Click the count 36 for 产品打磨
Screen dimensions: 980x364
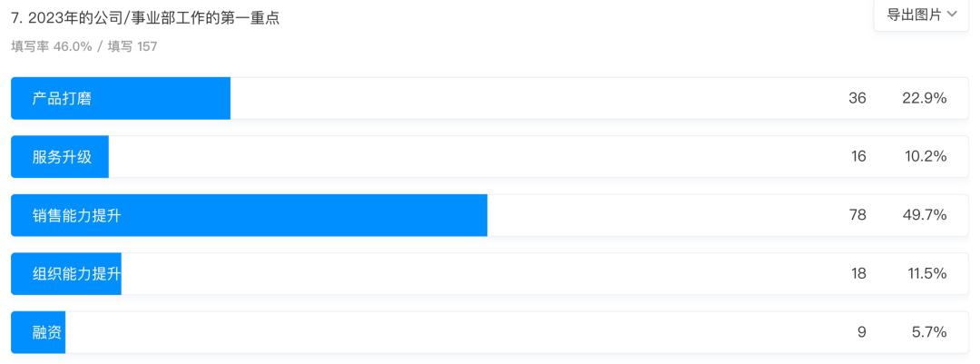857,98
